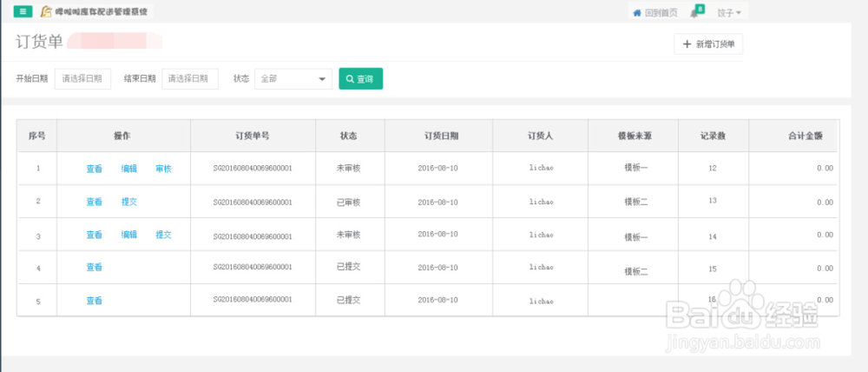Click 提交 link in row 2

(129, 202)
